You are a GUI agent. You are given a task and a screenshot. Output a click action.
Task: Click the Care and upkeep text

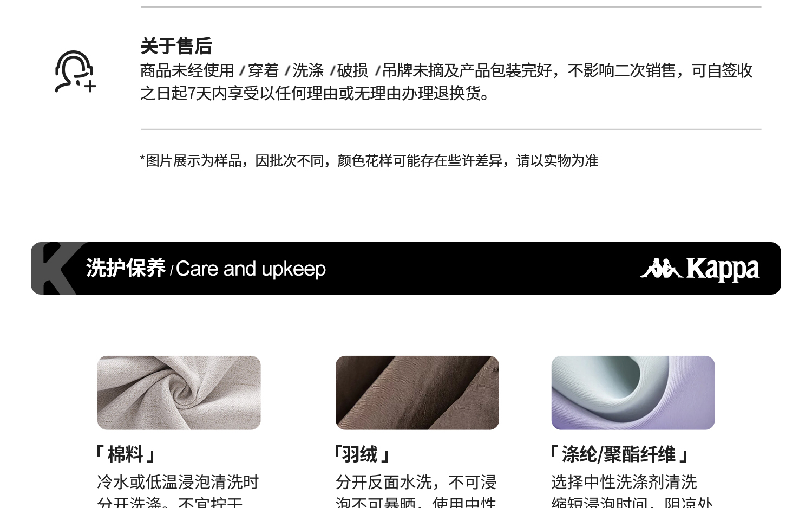pos(251,269)
